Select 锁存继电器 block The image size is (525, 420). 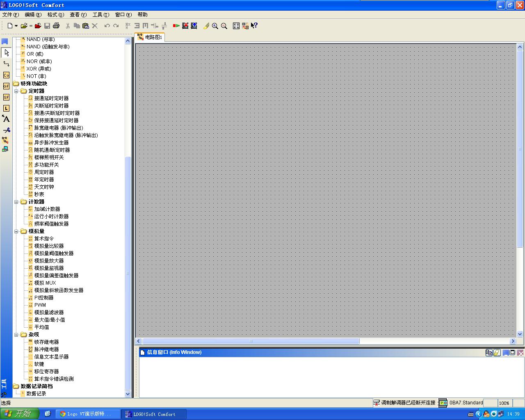(x=46, y=342)
